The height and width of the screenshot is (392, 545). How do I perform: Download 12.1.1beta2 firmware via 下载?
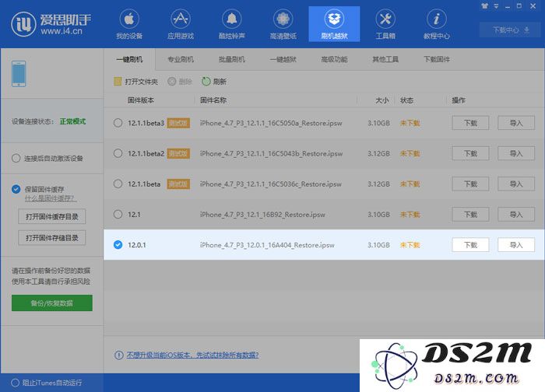pyautogui.click(x=470, y=153)
